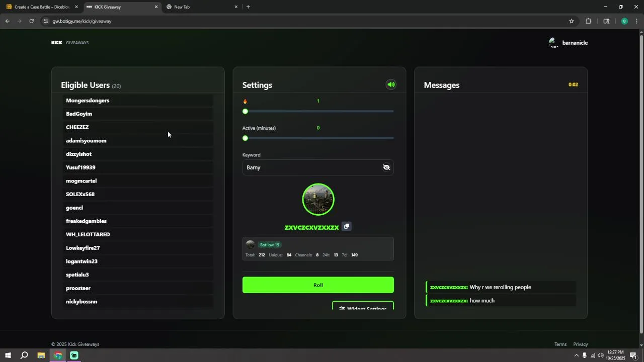
Task: Select eligible user freakedgambles
Action: pos(138,221)
